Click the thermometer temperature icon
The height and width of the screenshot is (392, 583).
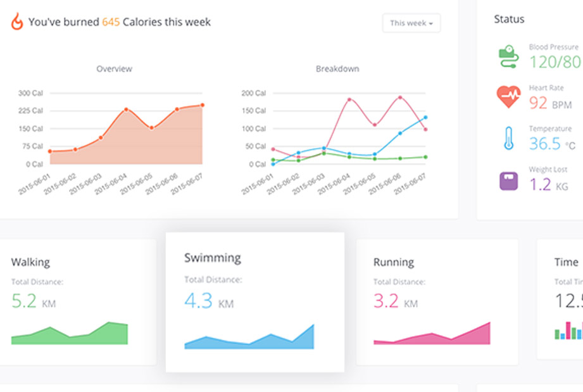(509, 138)
